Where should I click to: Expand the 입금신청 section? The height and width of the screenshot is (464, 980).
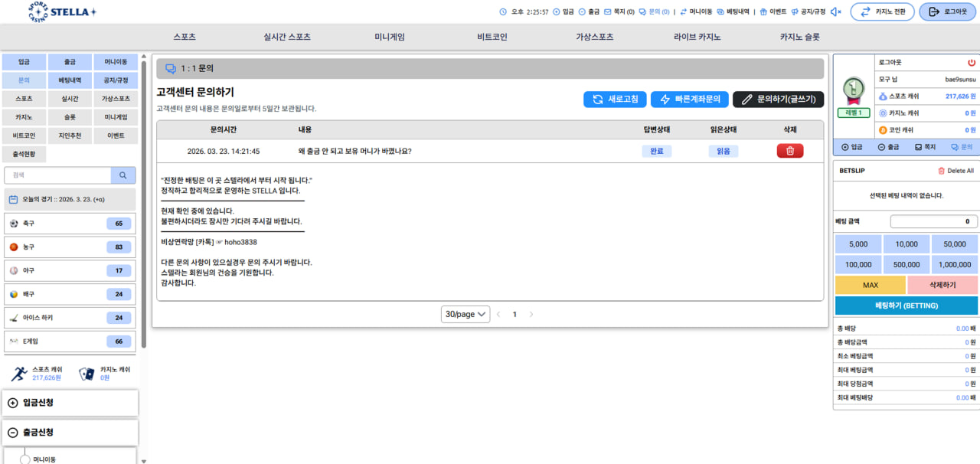[x=70, y=403]
